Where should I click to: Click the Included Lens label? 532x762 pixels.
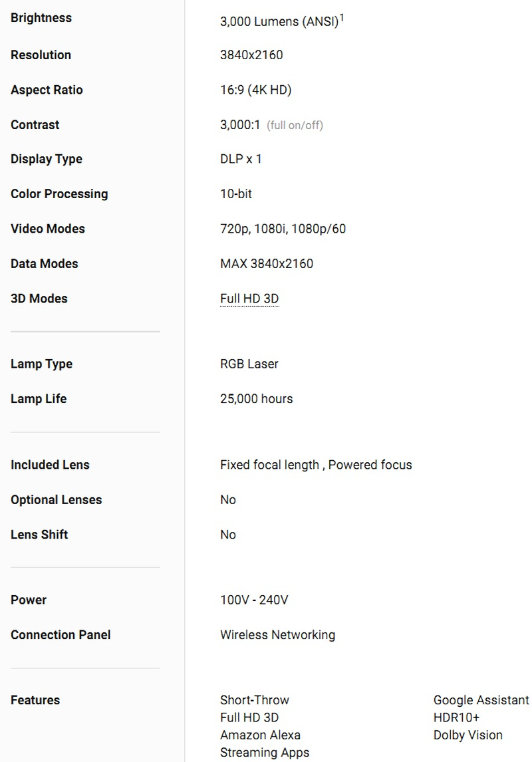50,465
